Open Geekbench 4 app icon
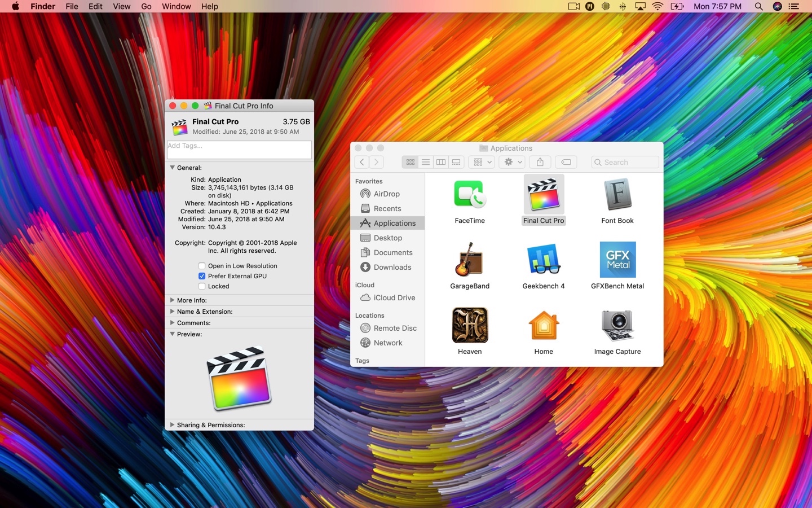This screenshot has width=812, height=508. 543,260
